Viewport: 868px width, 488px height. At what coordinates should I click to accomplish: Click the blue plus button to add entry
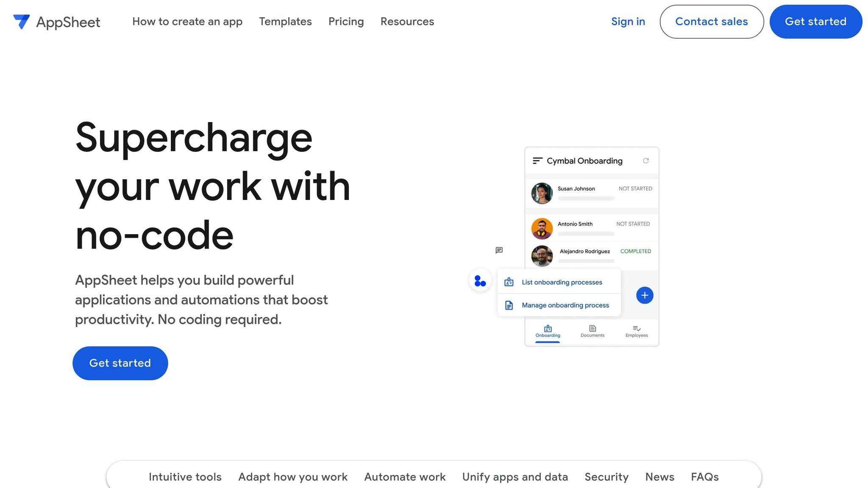tap(644, 295)
